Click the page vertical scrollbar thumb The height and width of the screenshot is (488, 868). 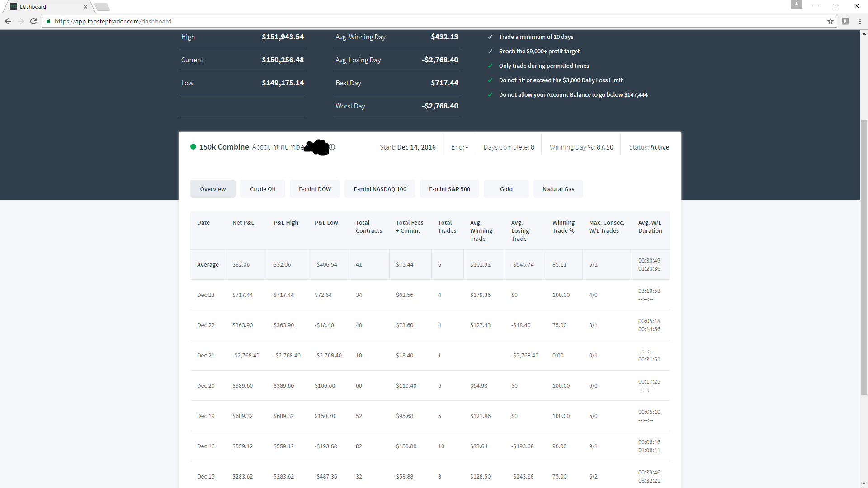[864, 258]
